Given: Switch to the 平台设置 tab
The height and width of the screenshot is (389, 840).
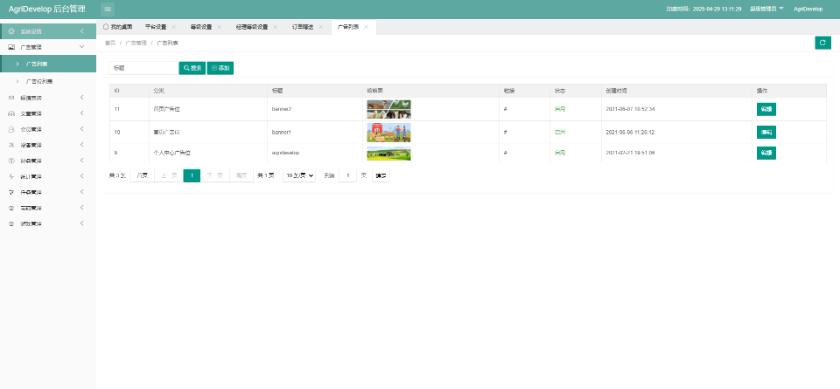Looking at the screenshot, I should 155,27.
